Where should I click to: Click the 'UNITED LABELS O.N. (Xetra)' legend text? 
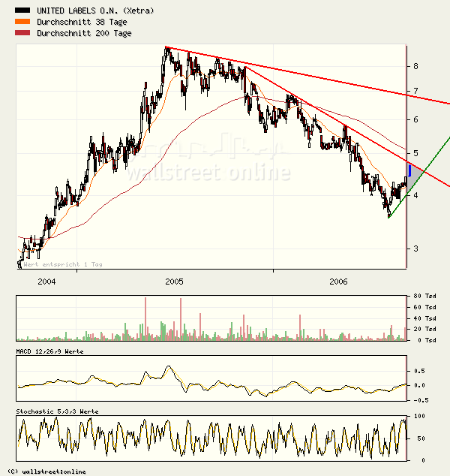click(x=95, y=11)
